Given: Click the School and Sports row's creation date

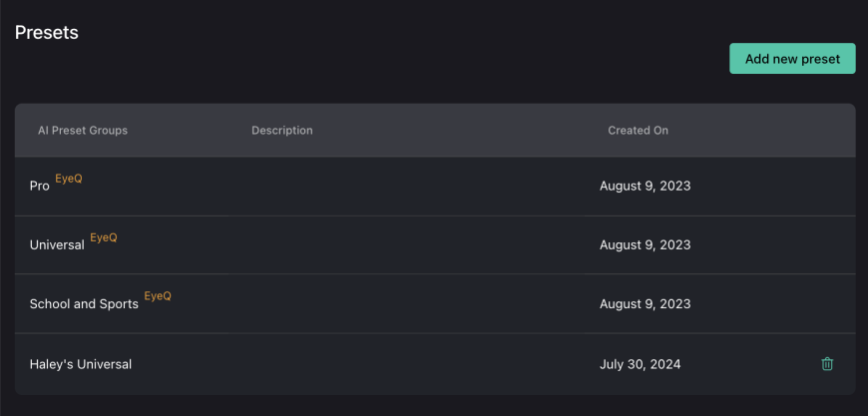Looking at the screenshot, I should point(645,303).
